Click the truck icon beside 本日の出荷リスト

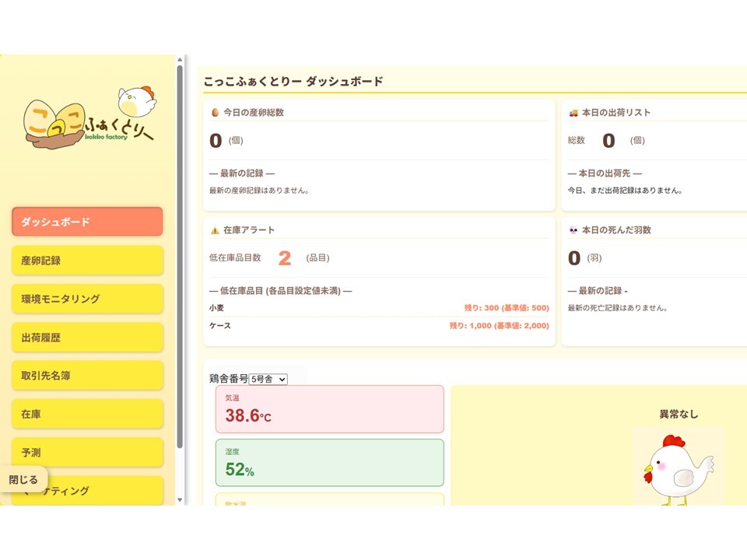click(573, 113)
